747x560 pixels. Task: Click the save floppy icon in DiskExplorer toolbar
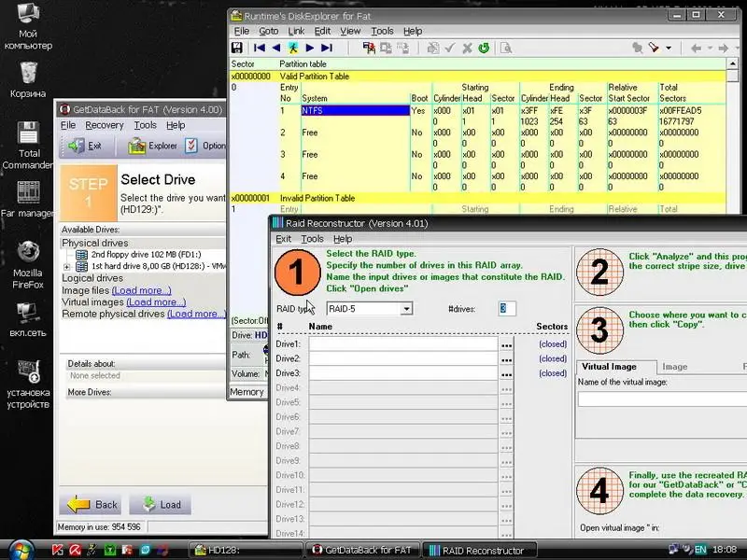(x=237, y=48)
